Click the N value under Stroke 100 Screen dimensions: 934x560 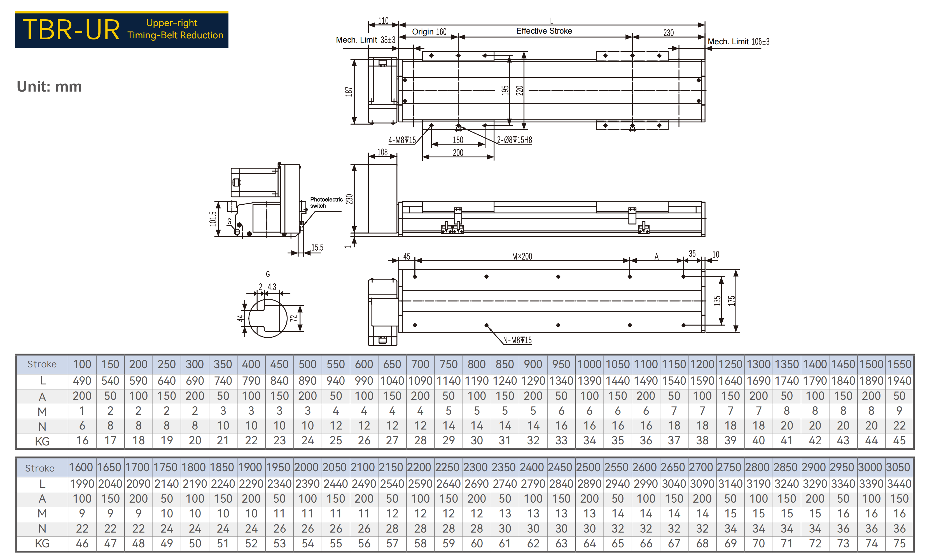tap(82, 426)
